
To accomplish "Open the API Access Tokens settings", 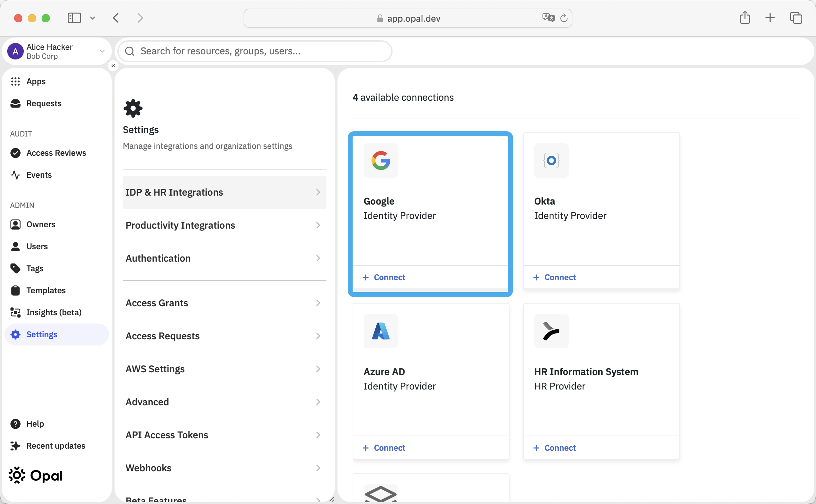I will pyautogui.click(x=225, y=435).
